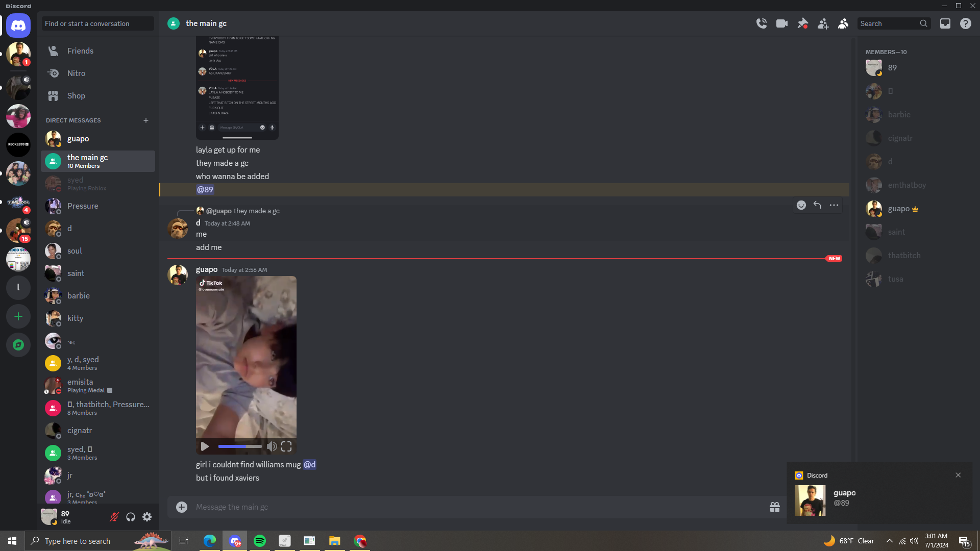Focus the Find or start a conversation field
This screenshot has height=551, width=980.
click(x=98, y=23)
